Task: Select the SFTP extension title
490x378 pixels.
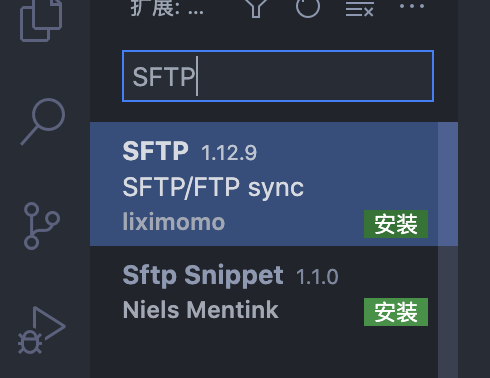Action: click(155, 151)
